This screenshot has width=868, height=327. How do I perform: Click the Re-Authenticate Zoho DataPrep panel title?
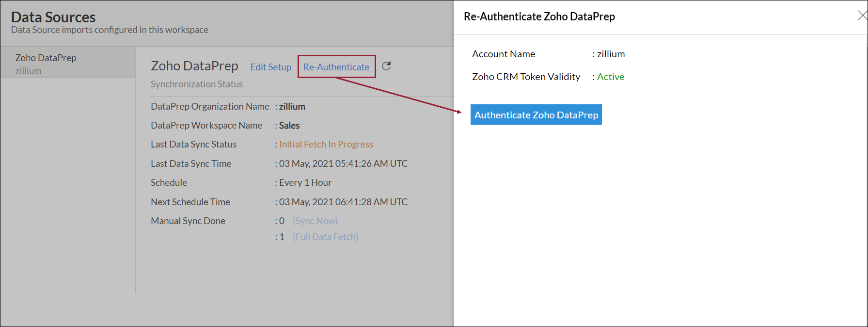coord(539,16)
